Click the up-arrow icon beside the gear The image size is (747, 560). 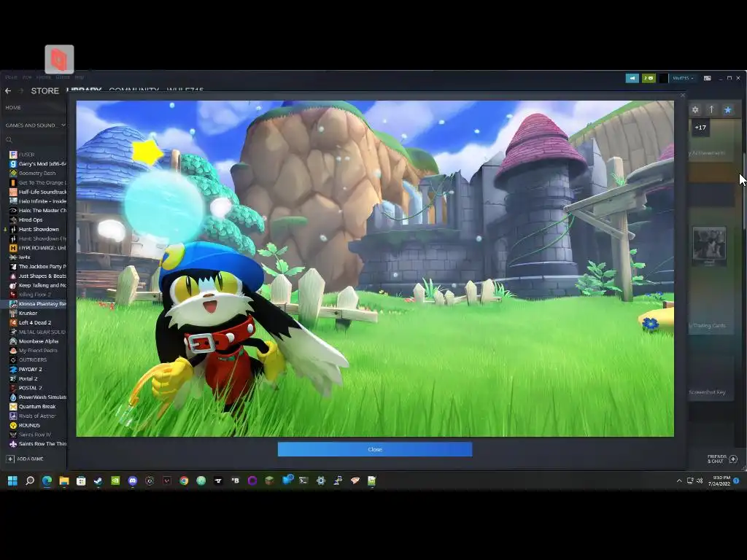[x=711, y=109]
